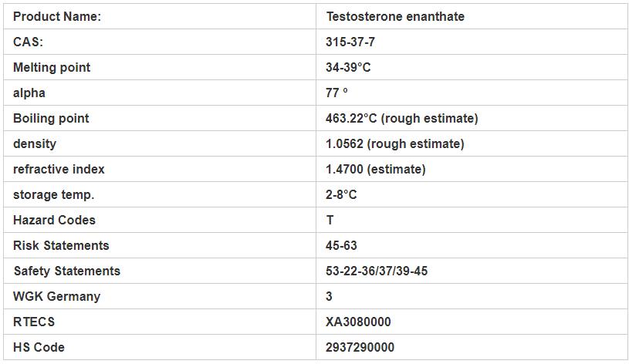This screenshot has height=364, width=629.
Task: Click the Hazard Codes value T
Action: click(x=330, y=220)
